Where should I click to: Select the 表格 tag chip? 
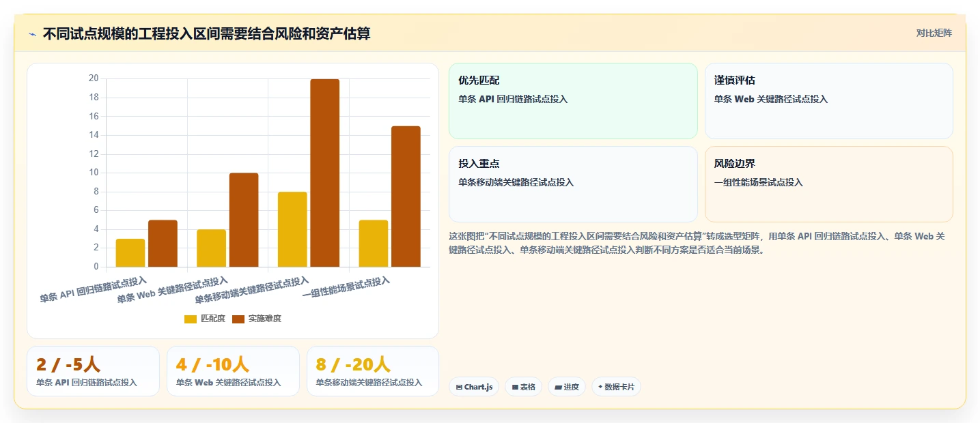523,387
